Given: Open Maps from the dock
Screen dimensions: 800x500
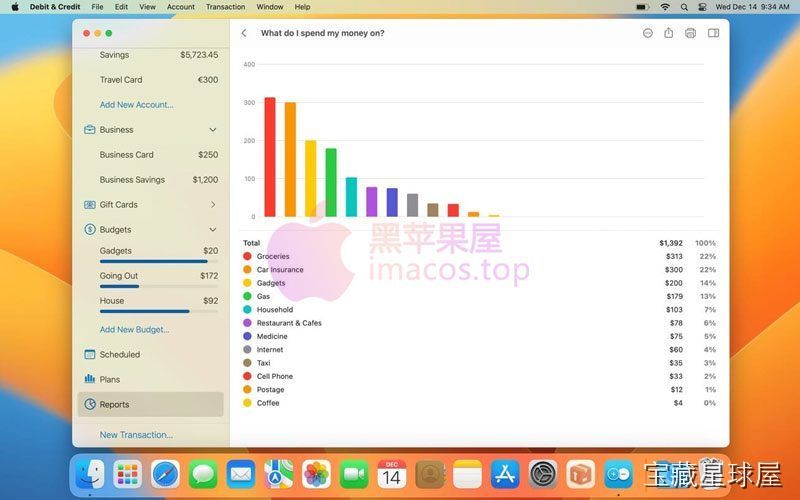Looking at the screenshot, I should (x=279, y=474).
